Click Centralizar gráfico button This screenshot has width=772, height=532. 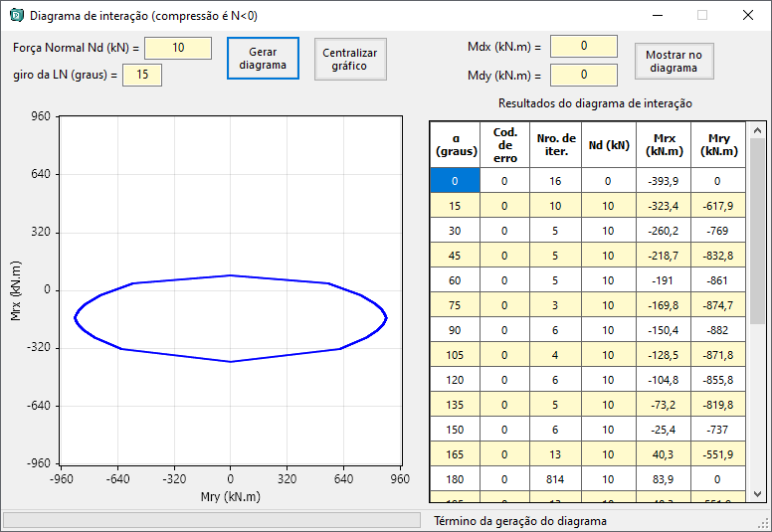(350, 59)
